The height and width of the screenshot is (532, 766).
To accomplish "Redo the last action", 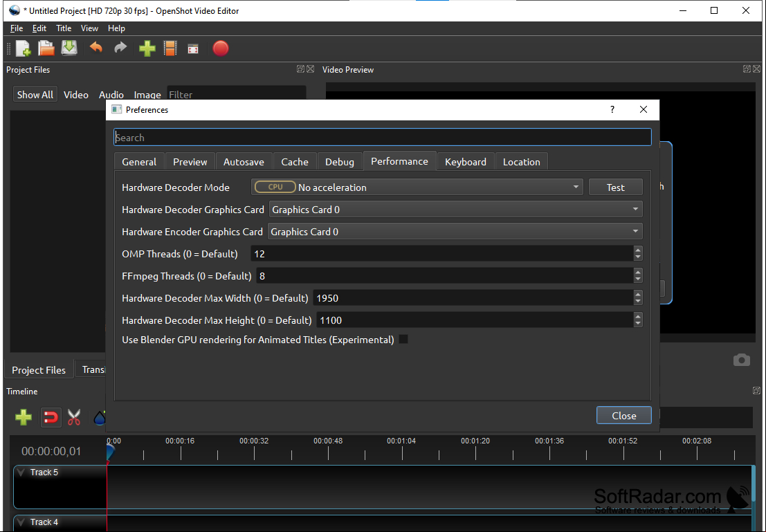I will click(x=120, y=48).
